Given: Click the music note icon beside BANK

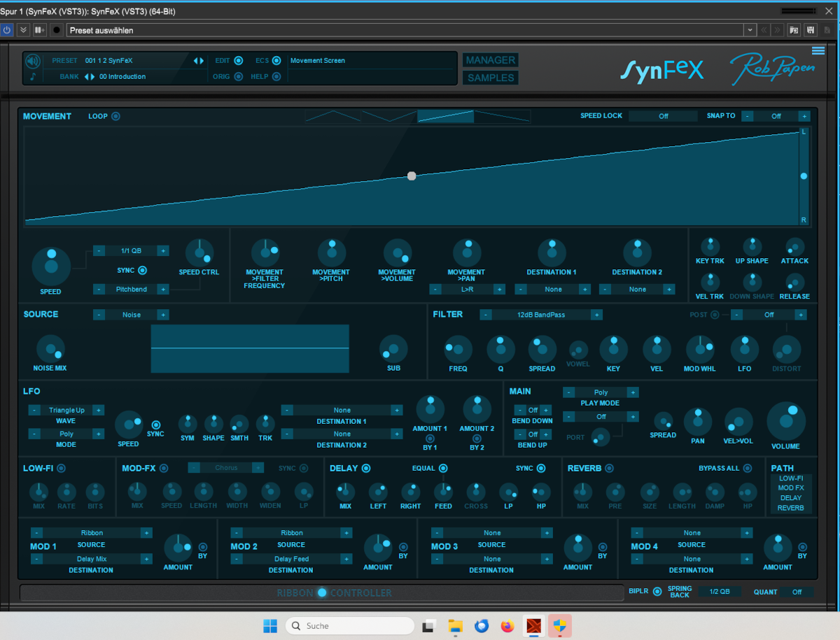Looking at the screenshot, I should point(33,77).
